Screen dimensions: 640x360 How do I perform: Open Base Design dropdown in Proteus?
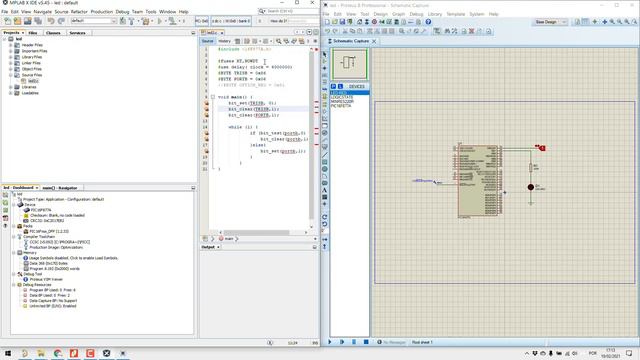550,22
